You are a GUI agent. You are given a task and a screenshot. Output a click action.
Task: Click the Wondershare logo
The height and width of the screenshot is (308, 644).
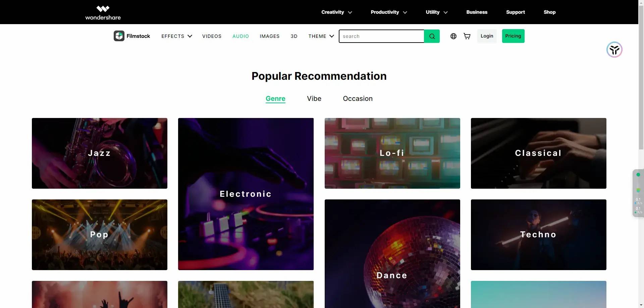pos(103,12)
